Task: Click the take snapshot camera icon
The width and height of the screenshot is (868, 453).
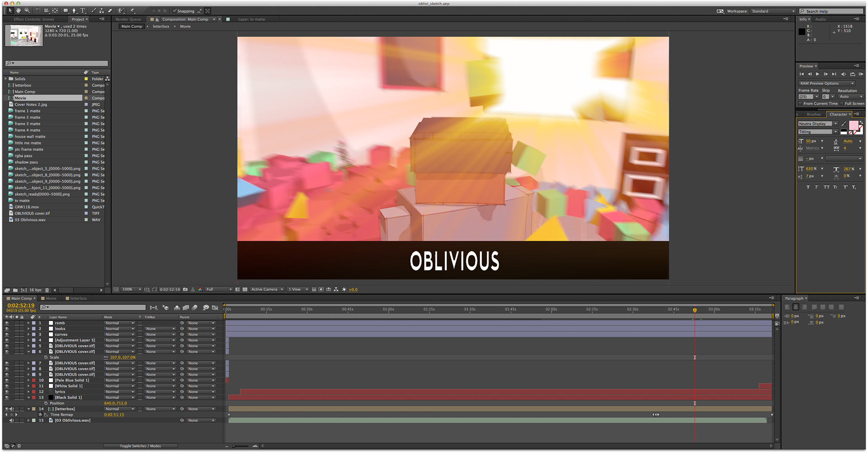Action: [185, 290]
